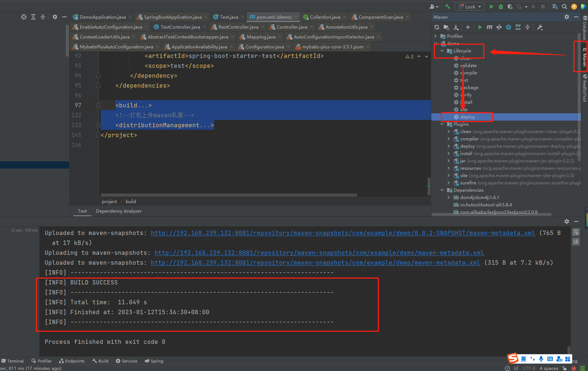
Task: Select 'build' in the breadcrumb bar
Action: point(131,202)
